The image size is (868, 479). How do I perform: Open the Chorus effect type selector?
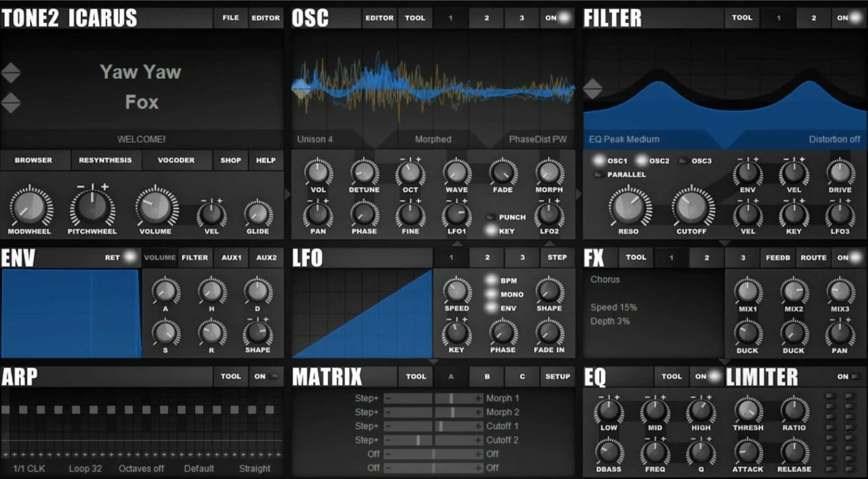click(605, 280)
